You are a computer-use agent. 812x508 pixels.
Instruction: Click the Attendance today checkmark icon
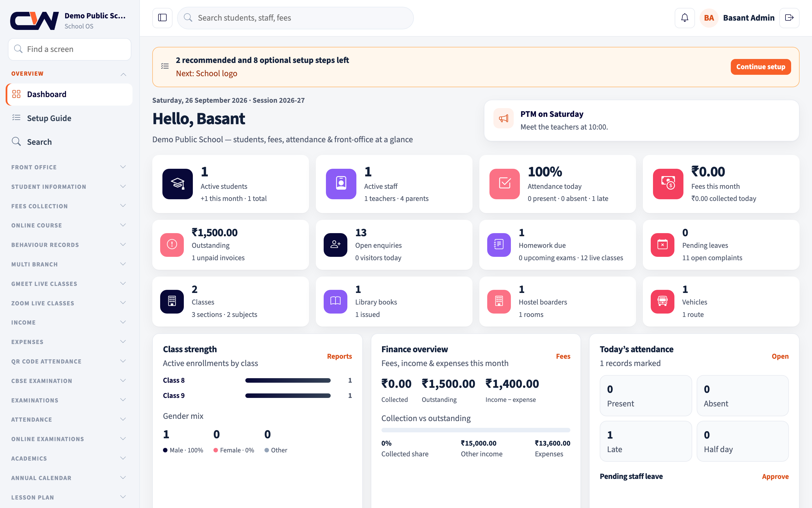tap(505, 184)
